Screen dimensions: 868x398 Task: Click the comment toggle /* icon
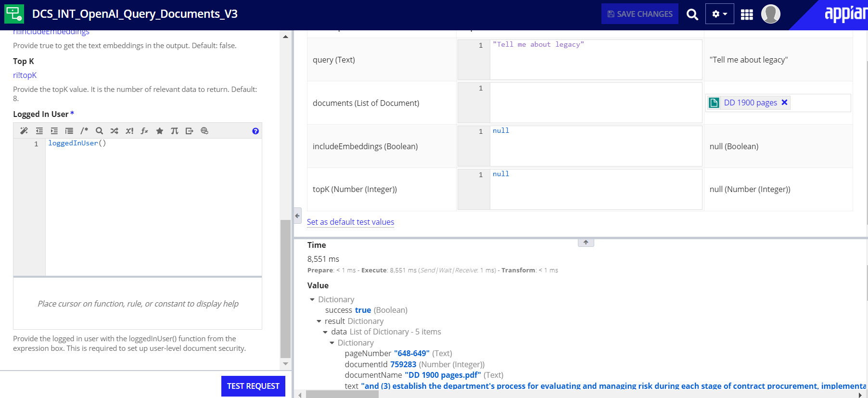[x=84, y=131]
